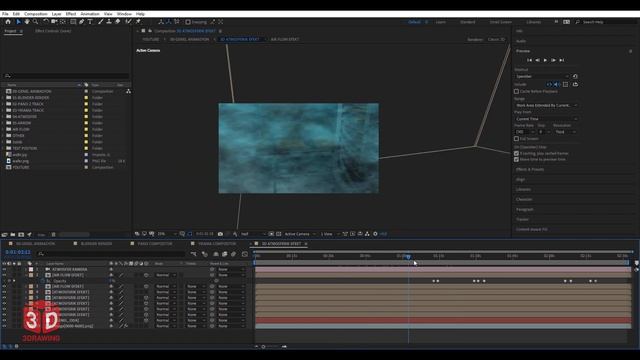Open the Graph Editor in timeline
This screenshot has height=360, width=640.
click(x=244, y=254)
